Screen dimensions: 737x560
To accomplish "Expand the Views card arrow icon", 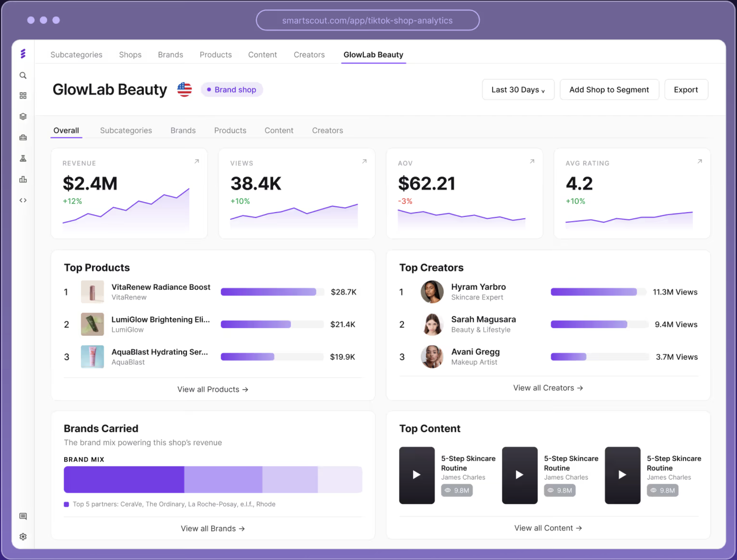I will tap(364, 161).
